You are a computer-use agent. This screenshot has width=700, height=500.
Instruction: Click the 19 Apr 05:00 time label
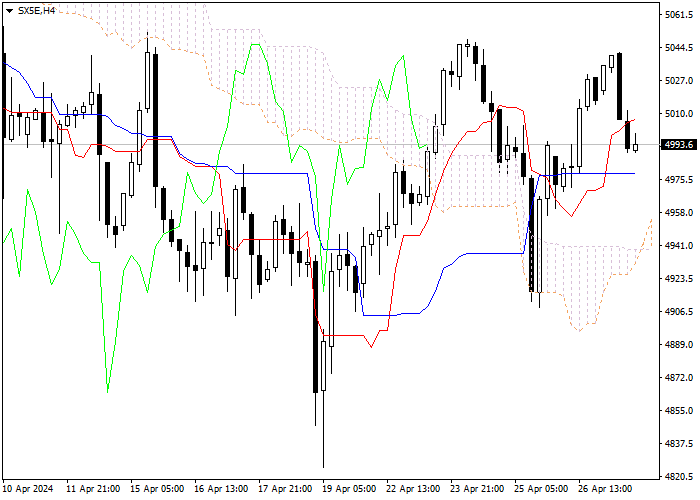tap(349, 489)
